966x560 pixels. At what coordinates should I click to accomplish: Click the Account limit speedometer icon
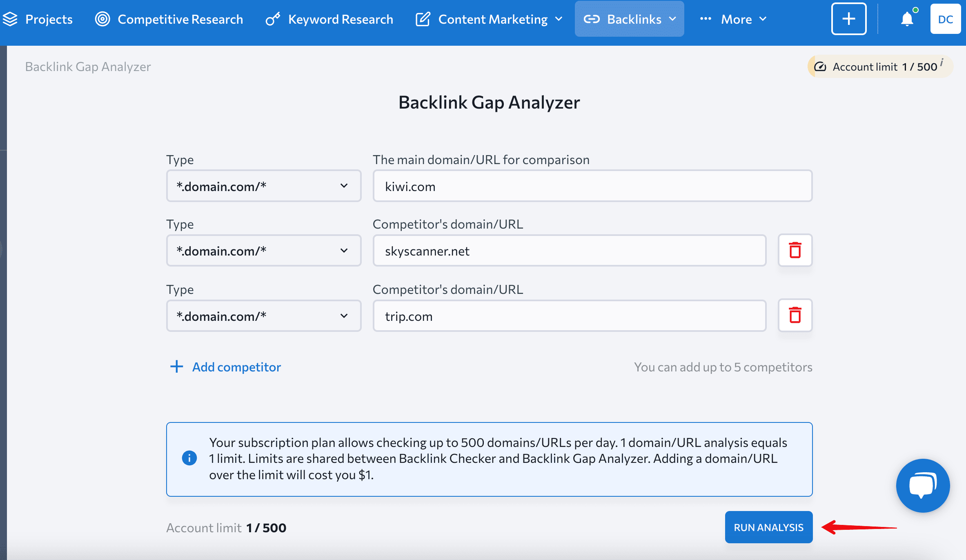click(820, 67)
